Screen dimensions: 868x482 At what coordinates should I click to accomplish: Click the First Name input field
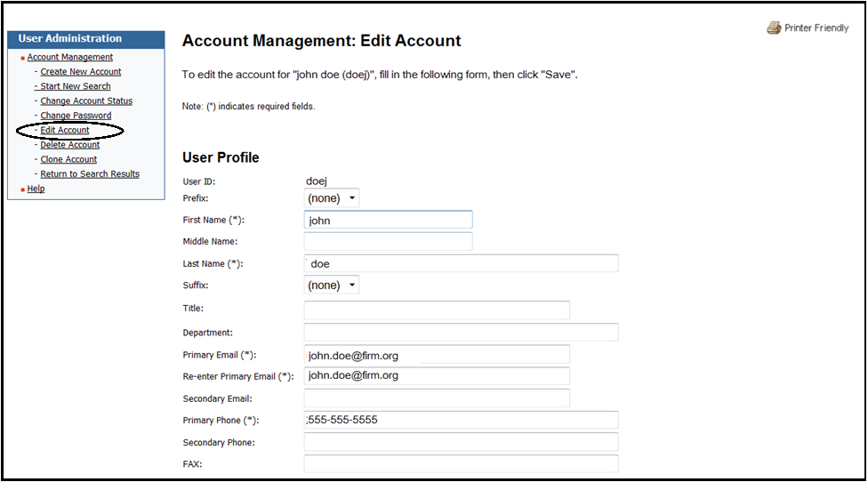point(388,220)
